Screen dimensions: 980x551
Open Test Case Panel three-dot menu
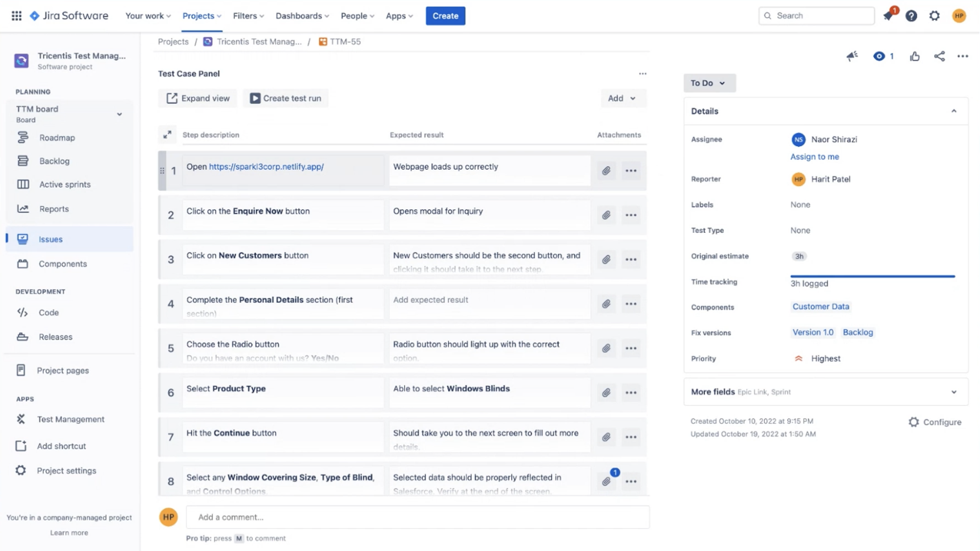point(643,73)
